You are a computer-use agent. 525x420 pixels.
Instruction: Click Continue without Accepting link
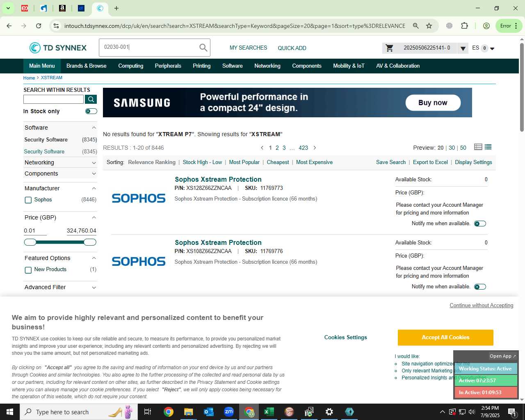point(482,305)
